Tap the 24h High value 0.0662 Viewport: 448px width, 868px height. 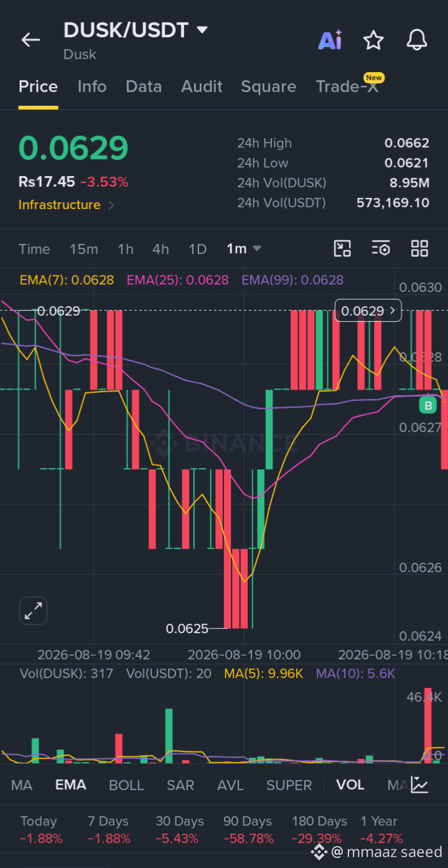tap(407, 143)
